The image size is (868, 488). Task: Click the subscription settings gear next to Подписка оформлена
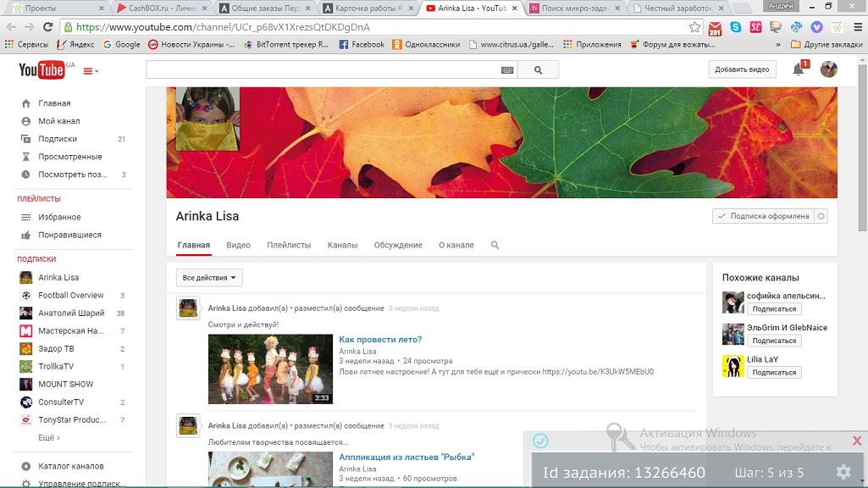point(821,216)
